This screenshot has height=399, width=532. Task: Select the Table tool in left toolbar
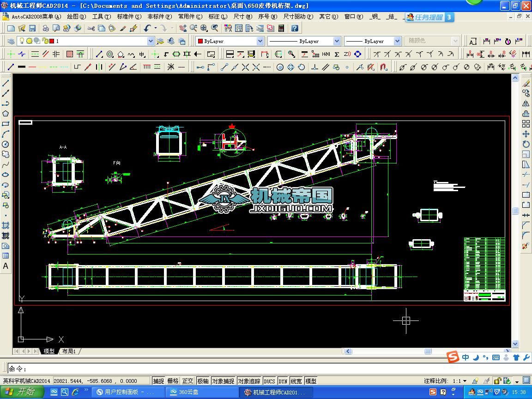point(6,256)
